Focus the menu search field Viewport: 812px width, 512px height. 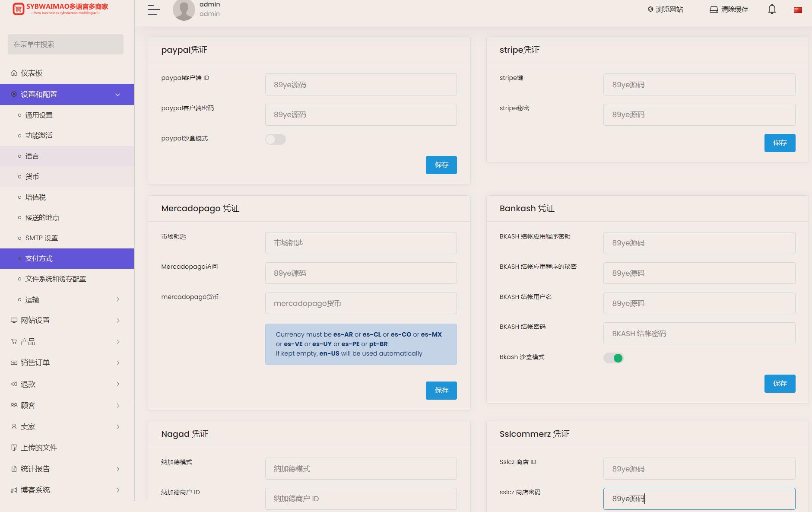(x=66, y=44)
